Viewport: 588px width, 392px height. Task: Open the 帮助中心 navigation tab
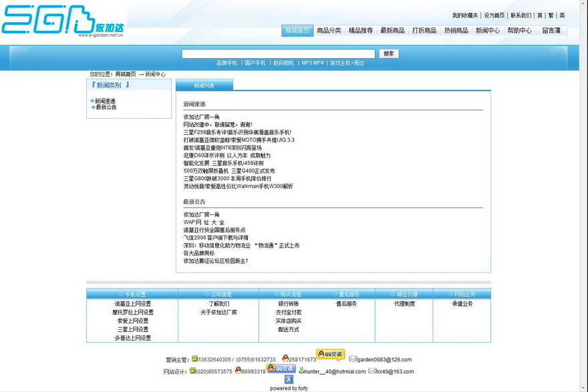(520, 31)
